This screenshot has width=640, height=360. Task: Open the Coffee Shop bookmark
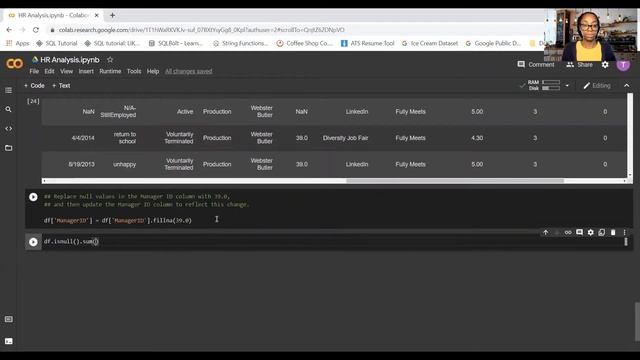click(x=304, y=43)
